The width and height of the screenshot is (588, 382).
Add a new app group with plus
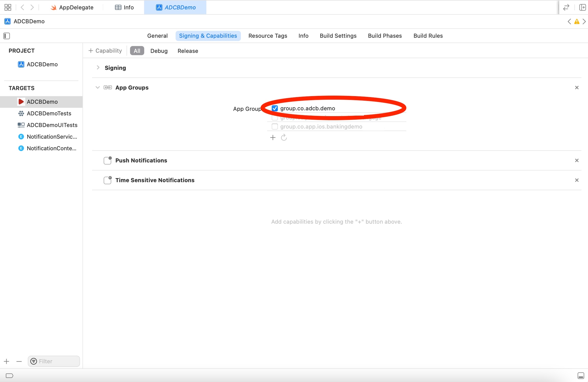273,138
